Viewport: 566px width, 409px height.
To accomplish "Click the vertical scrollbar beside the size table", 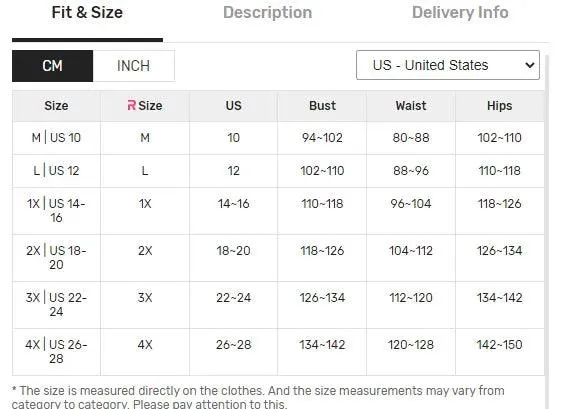I will [x=547, y=231].
